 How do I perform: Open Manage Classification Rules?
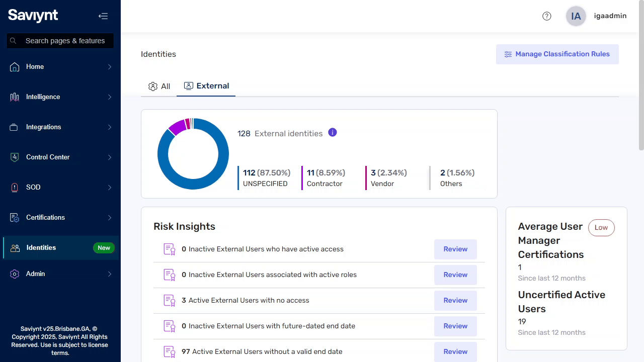(x=557, y=54)
